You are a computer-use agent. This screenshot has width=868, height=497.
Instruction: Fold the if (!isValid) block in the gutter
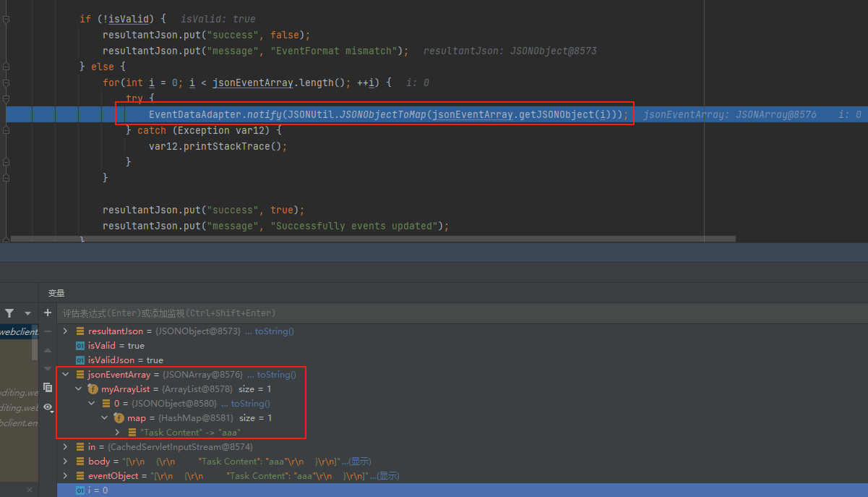point(6,20)
